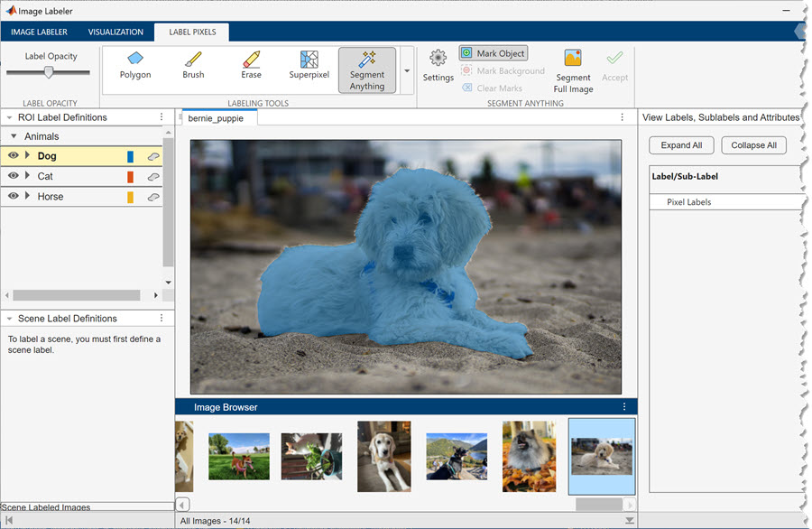Collapse the Animals label group

(x=14, y=136)
